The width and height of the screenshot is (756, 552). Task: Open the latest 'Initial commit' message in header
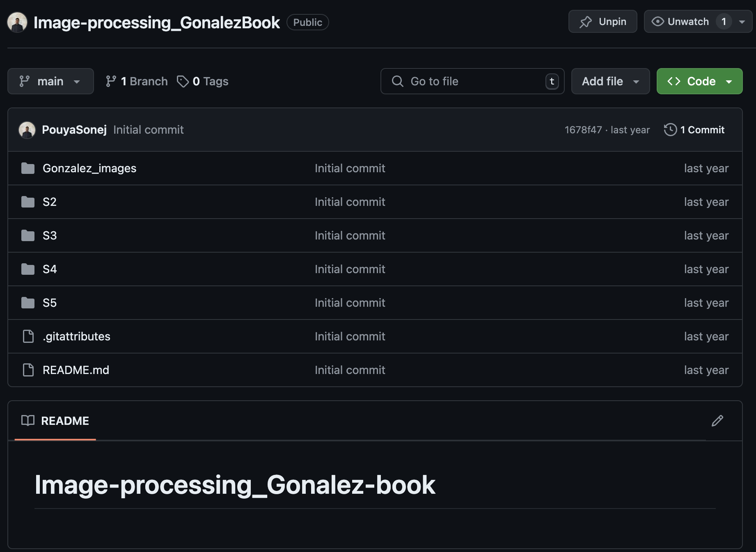pos(149,130)
